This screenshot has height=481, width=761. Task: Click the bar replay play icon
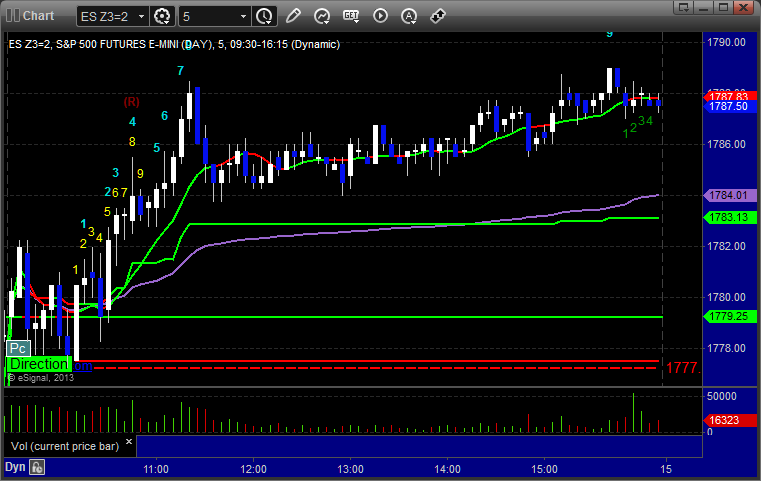pos(380,16)
